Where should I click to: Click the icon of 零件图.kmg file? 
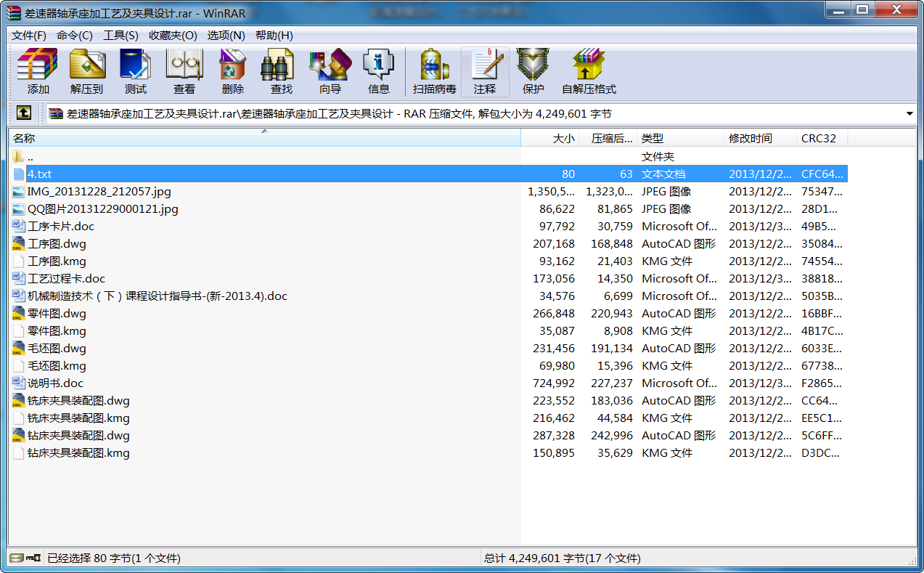(19, 331)
